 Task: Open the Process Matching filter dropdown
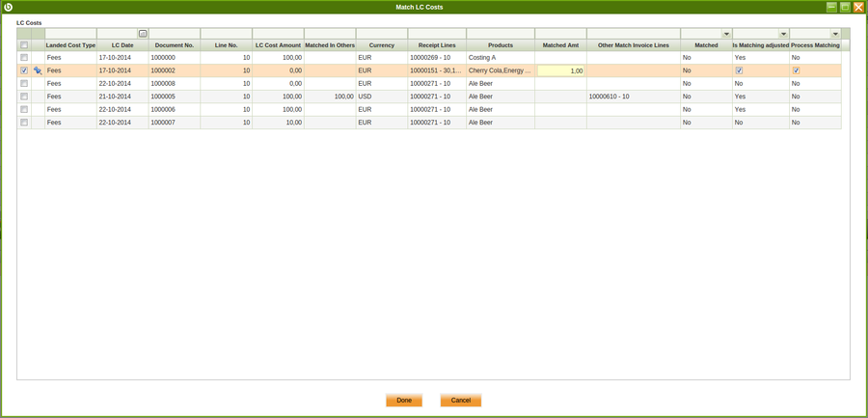click(x=835, y=34)
